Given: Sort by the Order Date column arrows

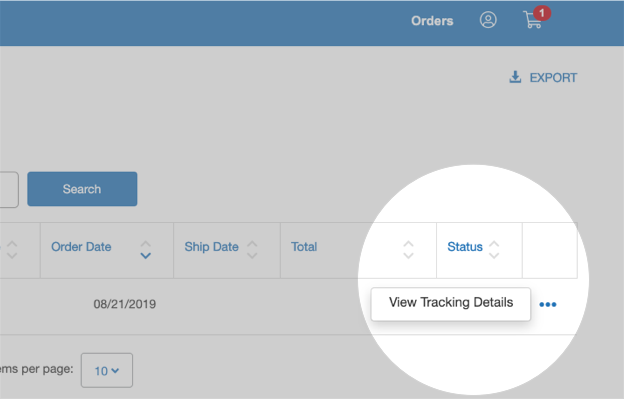Looking at the screenshot, I should (146, 249).
